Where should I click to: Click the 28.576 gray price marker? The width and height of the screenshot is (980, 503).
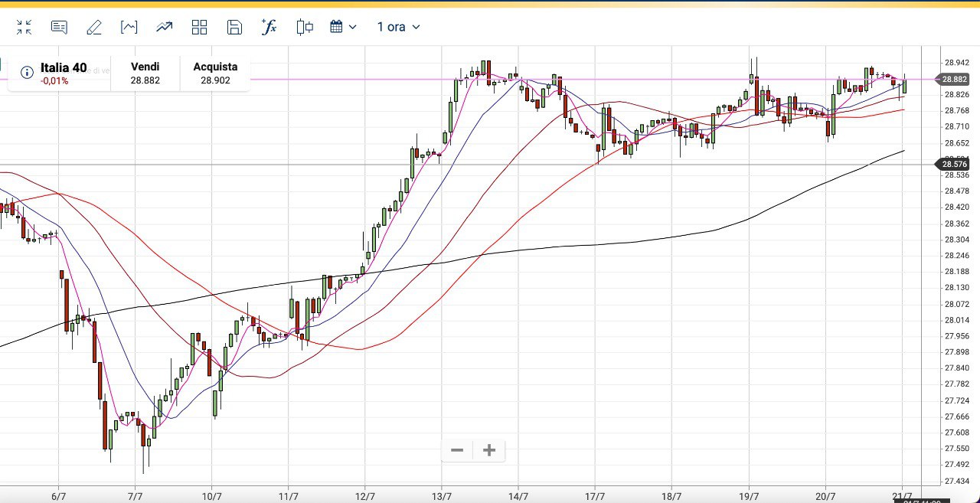point(954,164)
